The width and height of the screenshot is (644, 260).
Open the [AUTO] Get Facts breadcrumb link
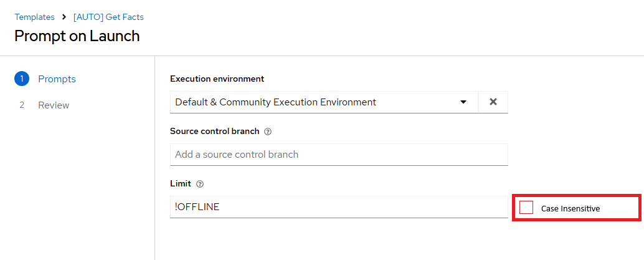[108, 17]
